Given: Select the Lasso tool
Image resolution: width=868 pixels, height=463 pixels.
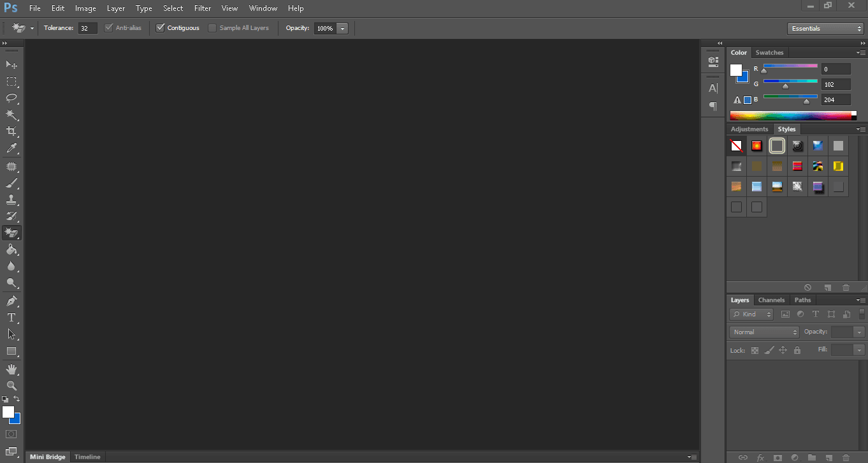Looking at the screenshot, I should 11,98.
